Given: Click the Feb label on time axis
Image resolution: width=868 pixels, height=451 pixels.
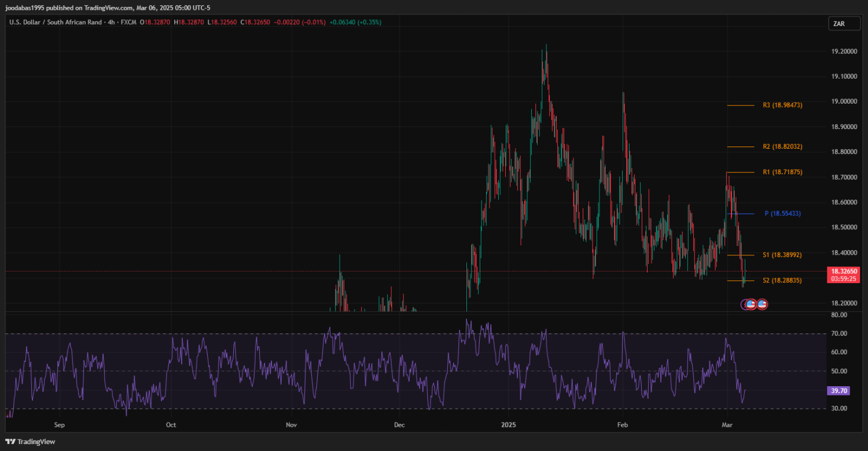Looking at the screenshot, I should [622, 424].
